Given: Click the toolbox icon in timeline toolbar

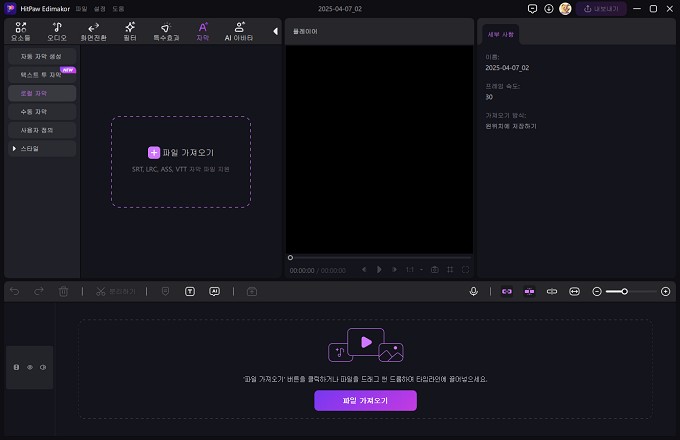Looking at the screenshot, I should (x=252, y=291).
